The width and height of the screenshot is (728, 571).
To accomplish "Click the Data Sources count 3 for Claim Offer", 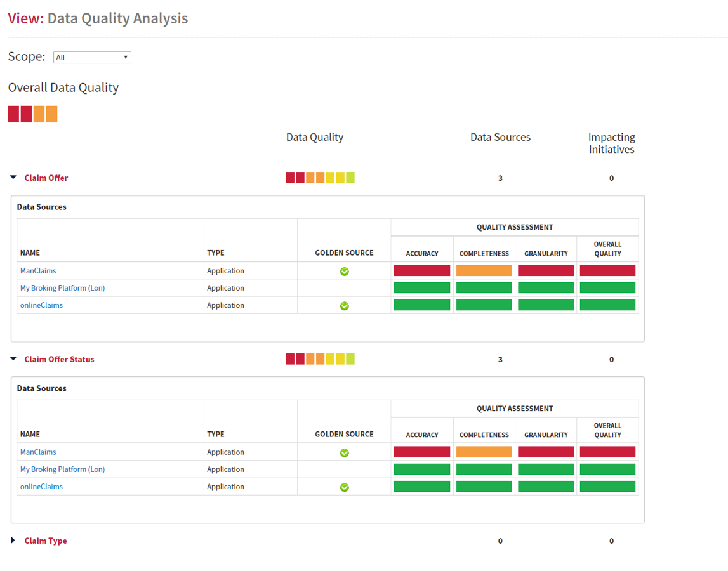I will [500, 178].
